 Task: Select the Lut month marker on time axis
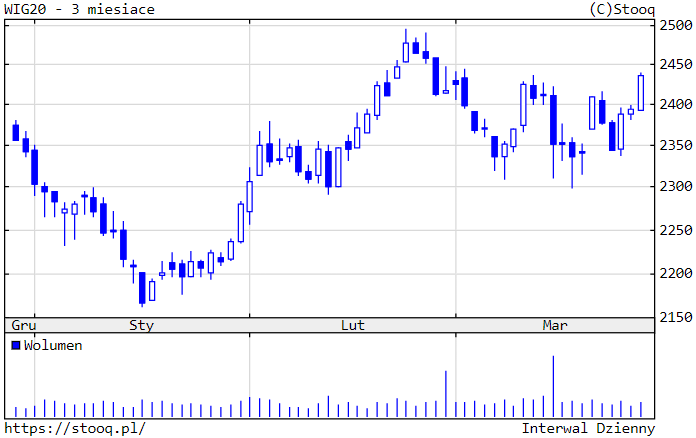[353, 325]
